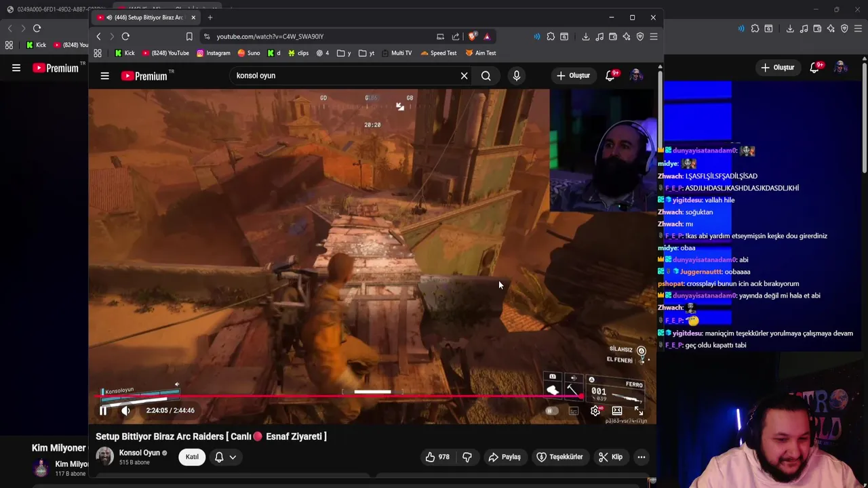Click the Oluştur button in background window
This screenshot has width=868, height=488.
(778, 68)
